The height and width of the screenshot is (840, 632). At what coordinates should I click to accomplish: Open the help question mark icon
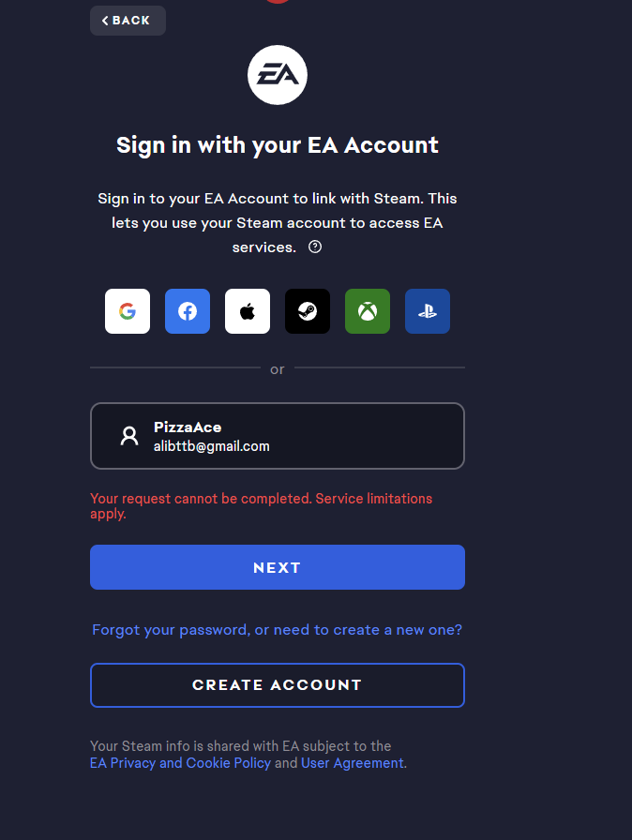[315, 247]
